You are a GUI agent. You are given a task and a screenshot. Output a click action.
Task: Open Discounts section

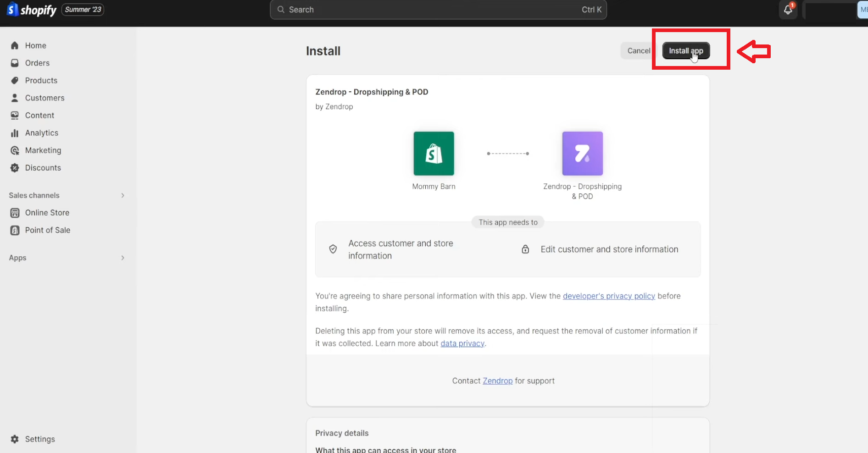43,168
